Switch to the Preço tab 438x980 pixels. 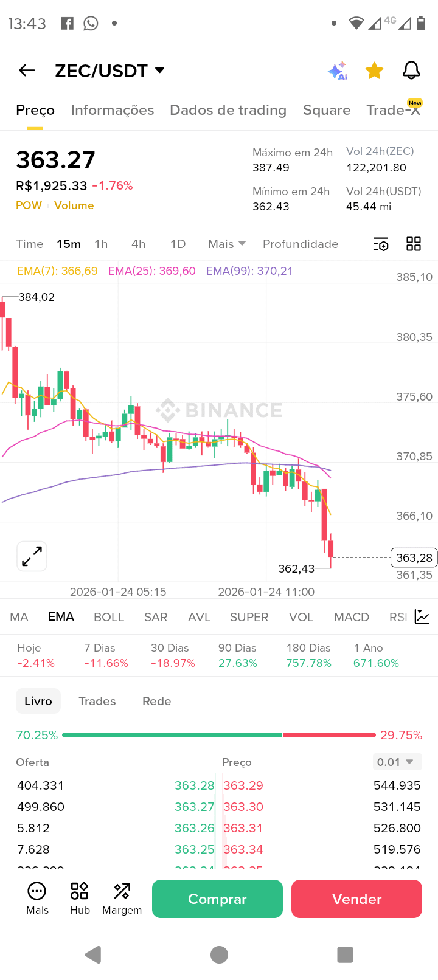[35, 110]
